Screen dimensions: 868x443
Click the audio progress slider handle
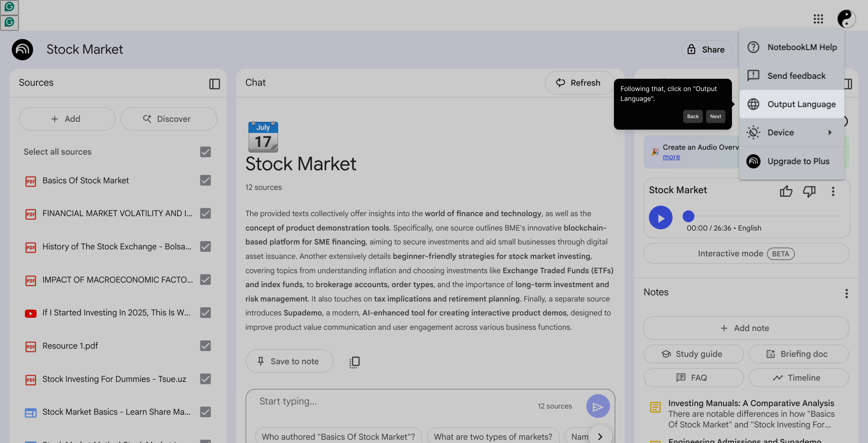688,216
